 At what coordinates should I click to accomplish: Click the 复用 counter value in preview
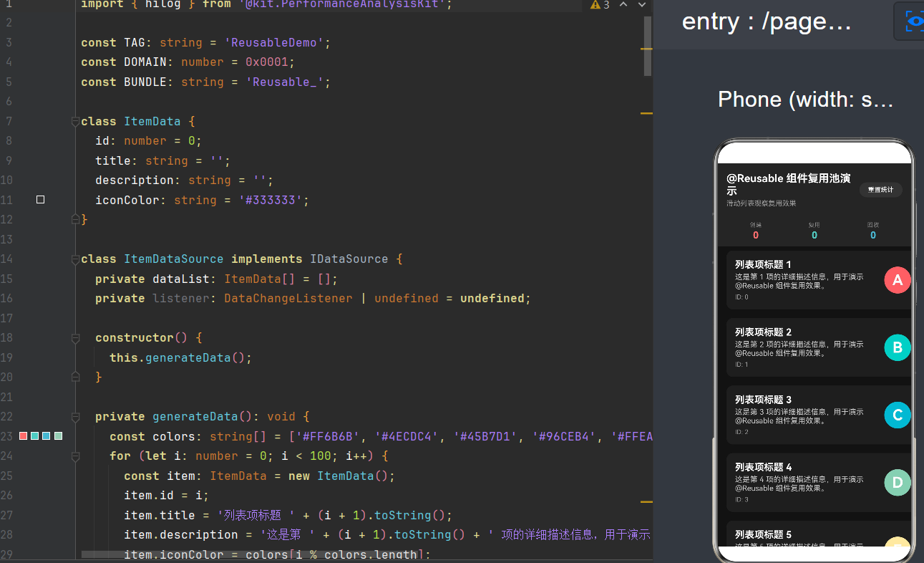coord(814,235)
